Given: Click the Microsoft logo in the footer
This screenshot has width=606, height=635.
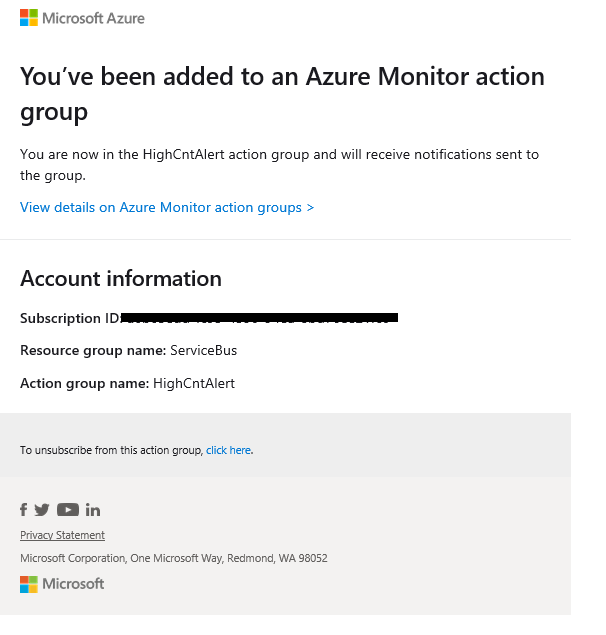Looking at the screenshot, I should tap(62, 584).
